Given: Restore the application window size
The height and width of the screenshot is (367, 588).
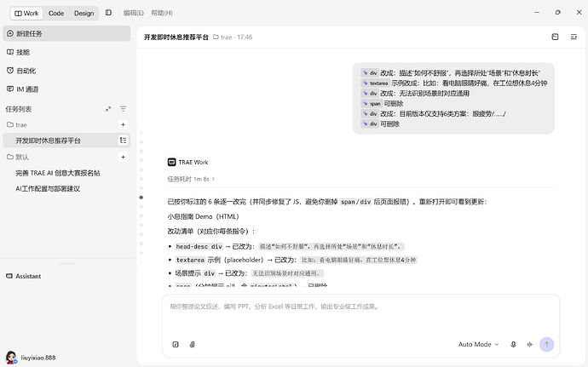Looking at the screenshot, I should click(x=558, y=13).
